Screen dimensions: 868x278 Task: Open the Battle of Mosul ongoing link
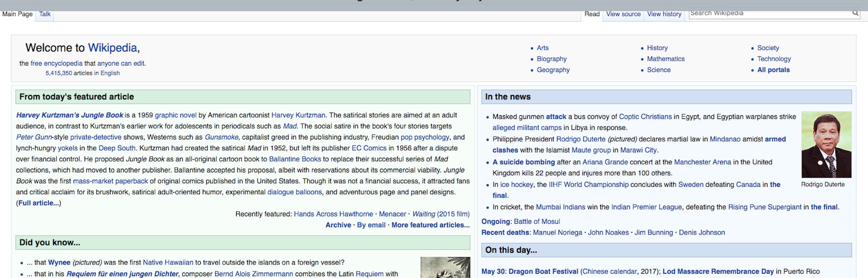tap(537, 222)
